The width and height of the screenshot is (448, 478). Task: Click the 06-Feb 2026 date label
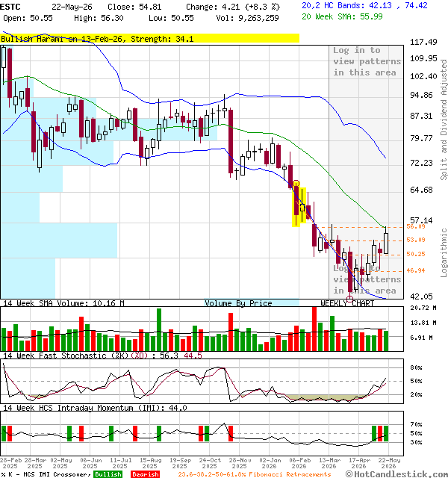pyautogui.click(x=299, y=463)
